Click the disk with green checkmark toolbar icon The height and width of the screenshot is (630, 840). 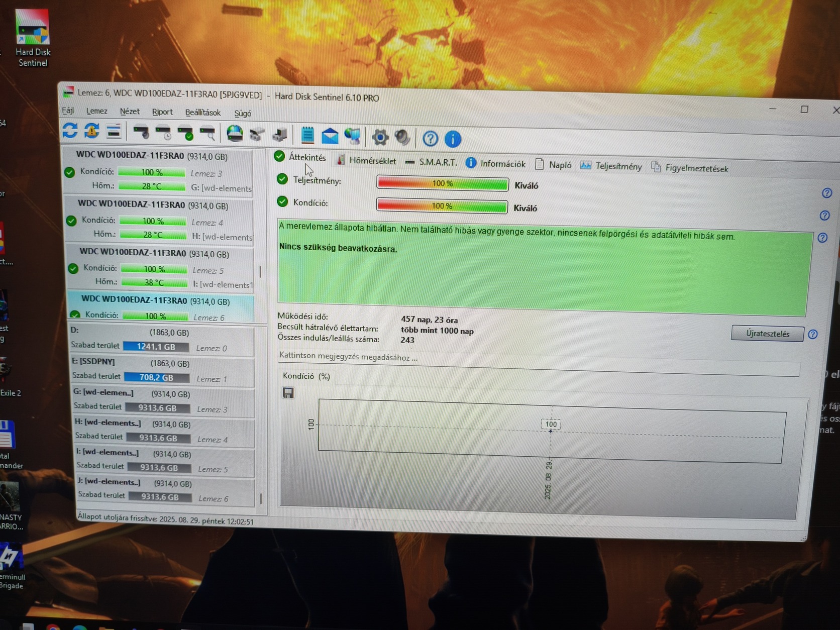186,133
